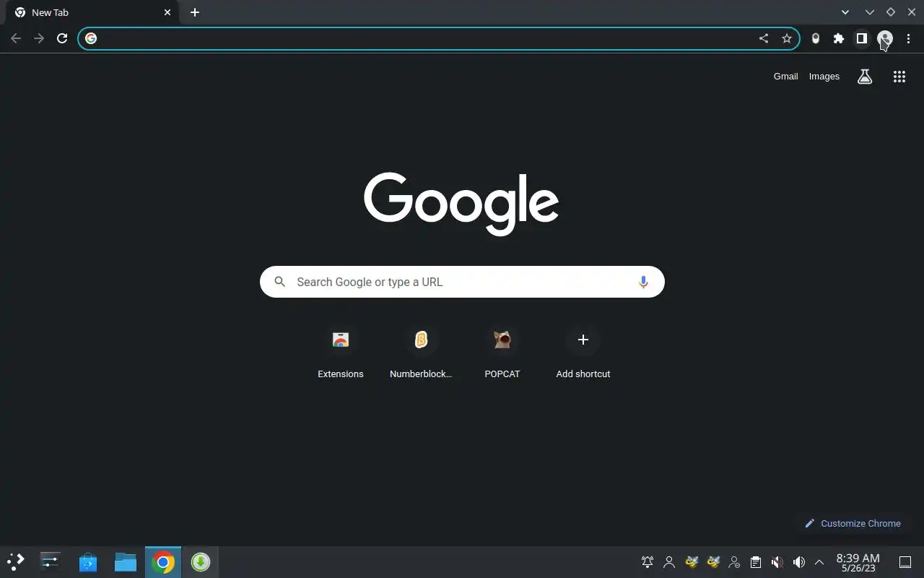Image resolution: width=924 pixels, height=578 pixels.
Task: Open the Numberblock... shortcut tile
Action: pos(421,353)
